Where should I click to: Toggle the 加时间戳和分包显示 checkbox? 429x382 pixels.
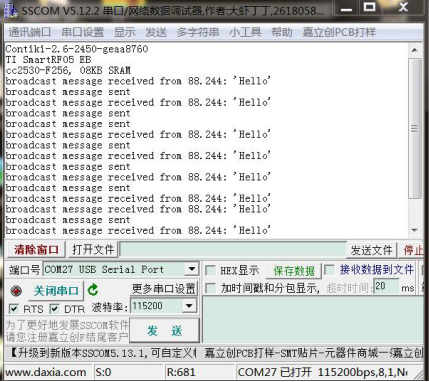(210, 288)
